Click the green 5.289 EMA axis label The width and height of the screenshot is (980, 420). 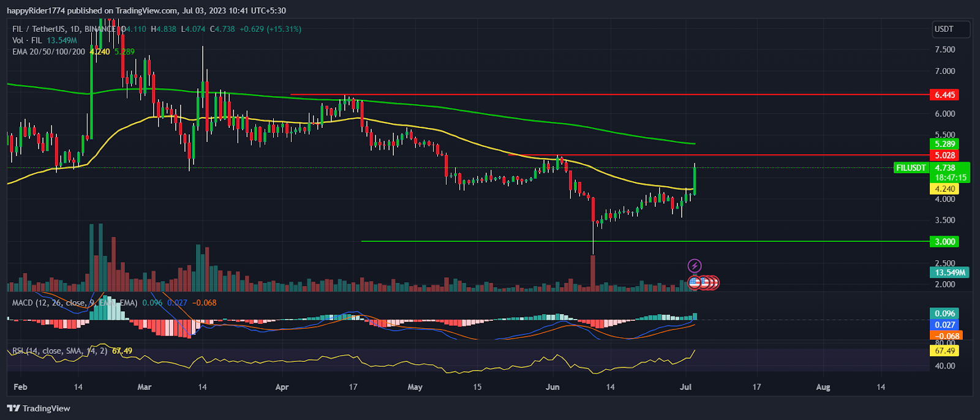[944, 144]
